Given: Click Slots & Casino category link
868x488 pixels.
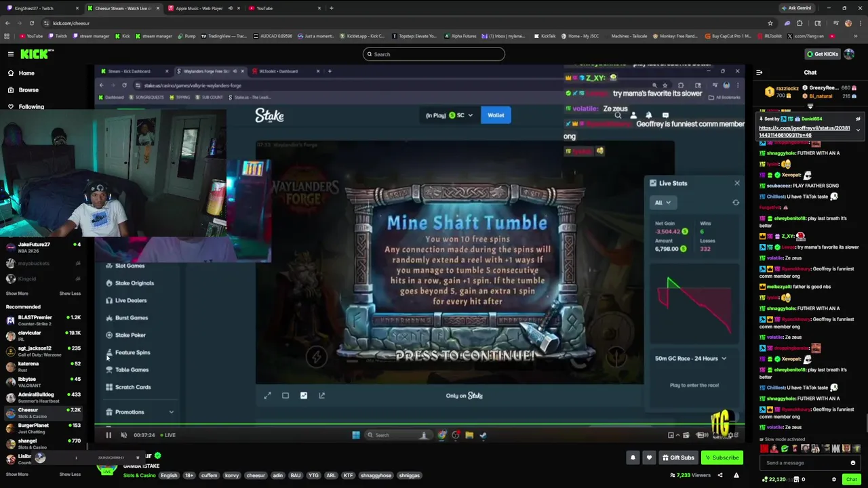Looking at the screenshot, I should point(139,475).
